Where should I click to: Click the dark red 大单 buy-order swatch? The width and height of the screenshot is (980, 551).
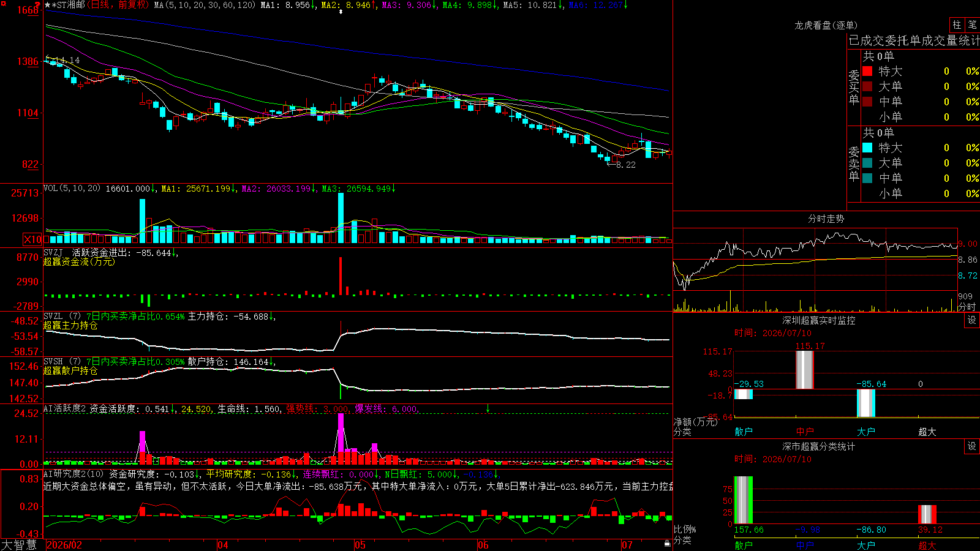point(867,86)
